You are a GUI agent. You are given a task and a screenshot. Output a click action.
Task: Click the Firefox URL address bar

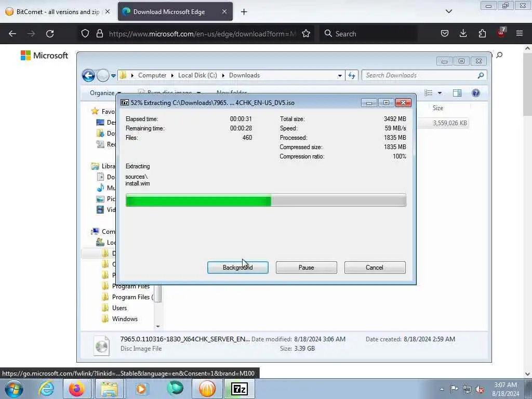tap(202, 34)
